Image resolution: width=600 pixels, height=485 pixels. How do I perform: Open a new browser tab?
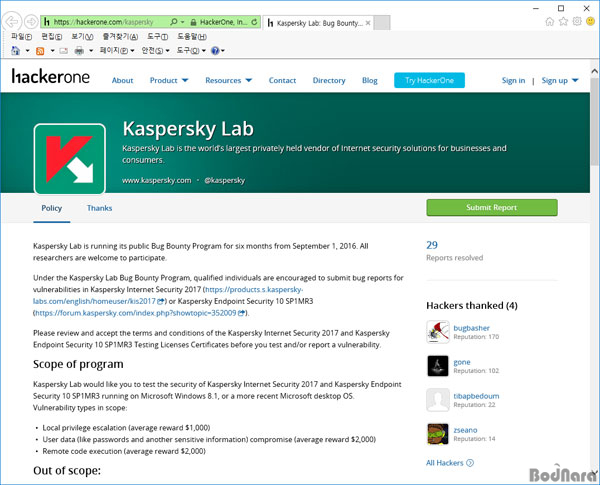tap(382, 23)
